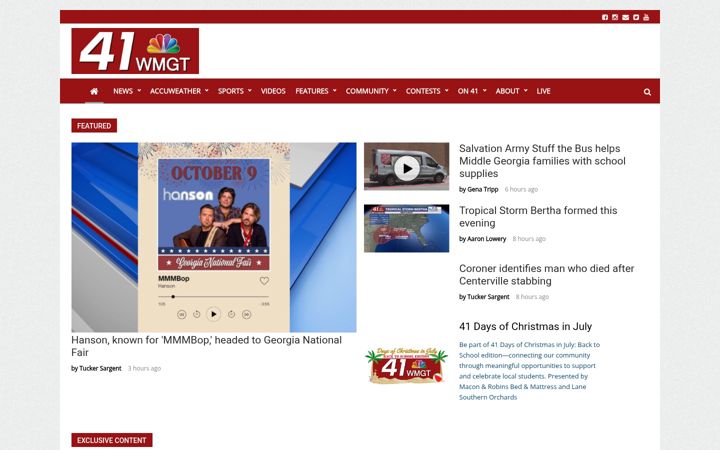The image size is (720, 450).
Task: Click the email envelope icon
Action: pyautogui.click(x=625, y=17)
